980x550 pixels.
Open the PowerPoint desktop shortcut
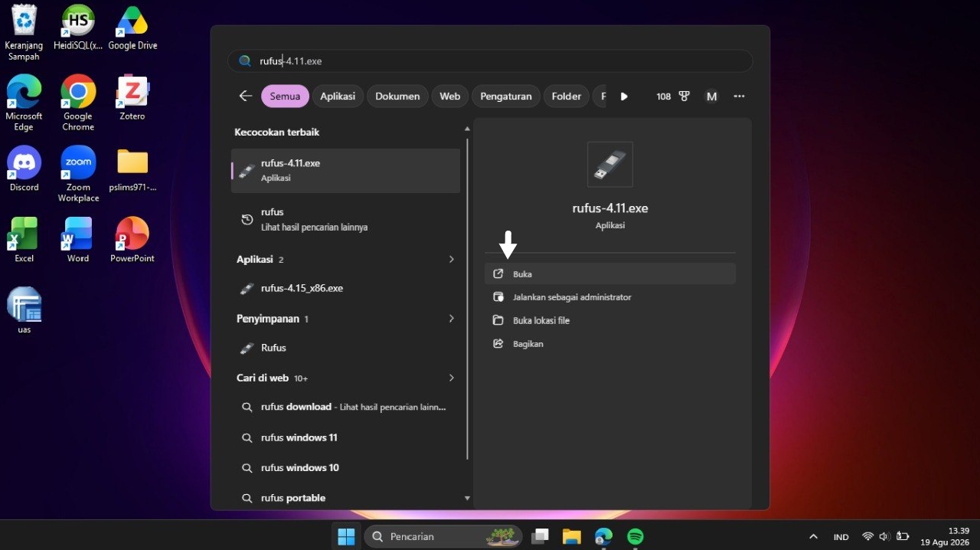(x=132, y=240)
